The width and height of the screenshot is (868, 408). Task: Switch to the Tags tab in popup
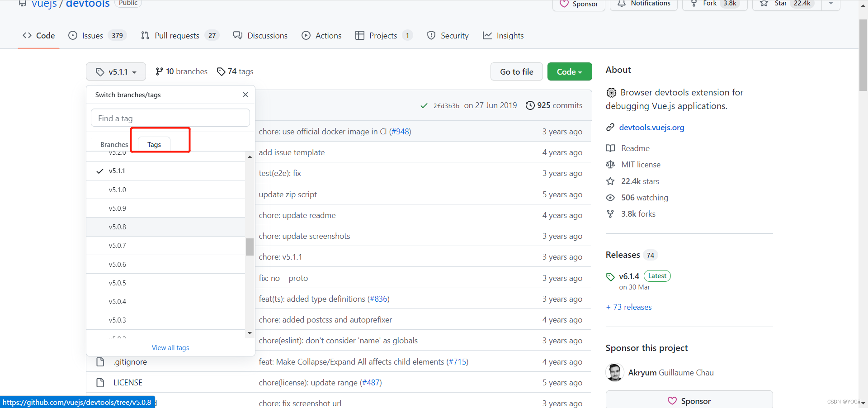tap(154, 144)
